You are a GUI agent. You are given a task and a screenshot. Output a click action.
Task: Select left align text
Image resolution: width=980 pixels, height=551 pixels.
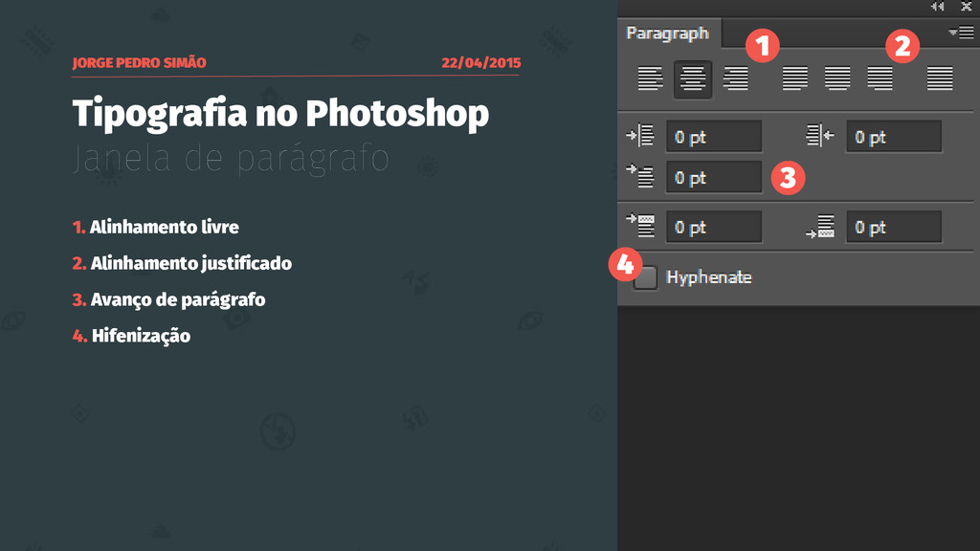click(650, 78)
